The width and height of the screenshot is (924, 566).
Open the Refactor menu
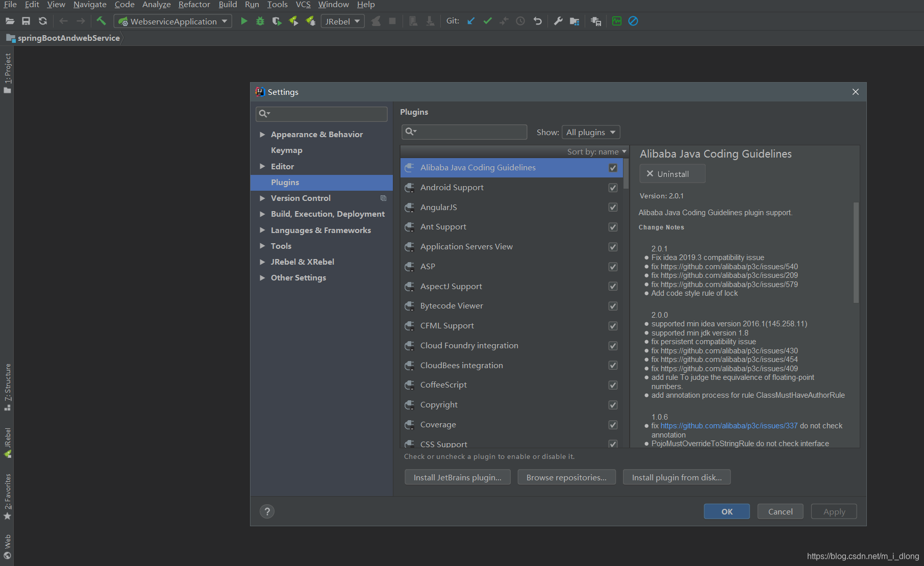click(x=194, y=5)
